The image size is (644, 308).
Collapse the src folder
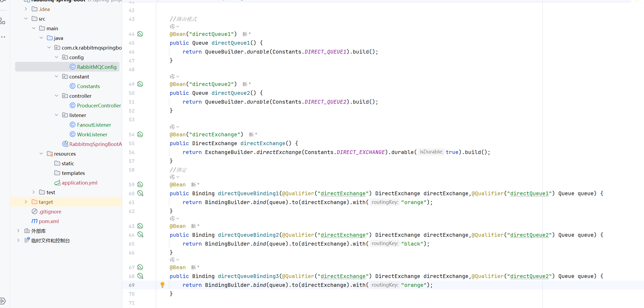[x=26, y=19]
